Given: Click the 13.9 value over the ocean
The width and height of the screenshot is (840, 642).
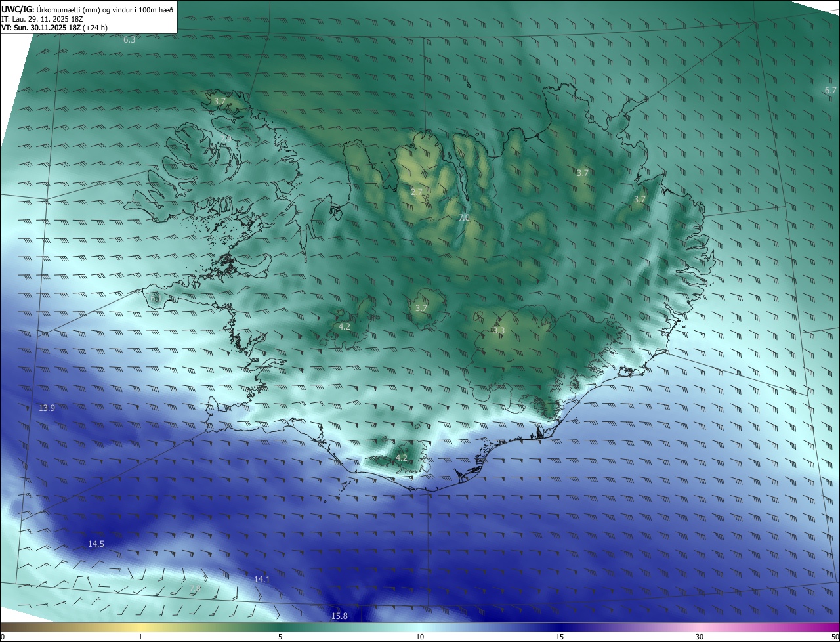Looking at the screenshot, I should pyautogui.click(x=47, y=408).
